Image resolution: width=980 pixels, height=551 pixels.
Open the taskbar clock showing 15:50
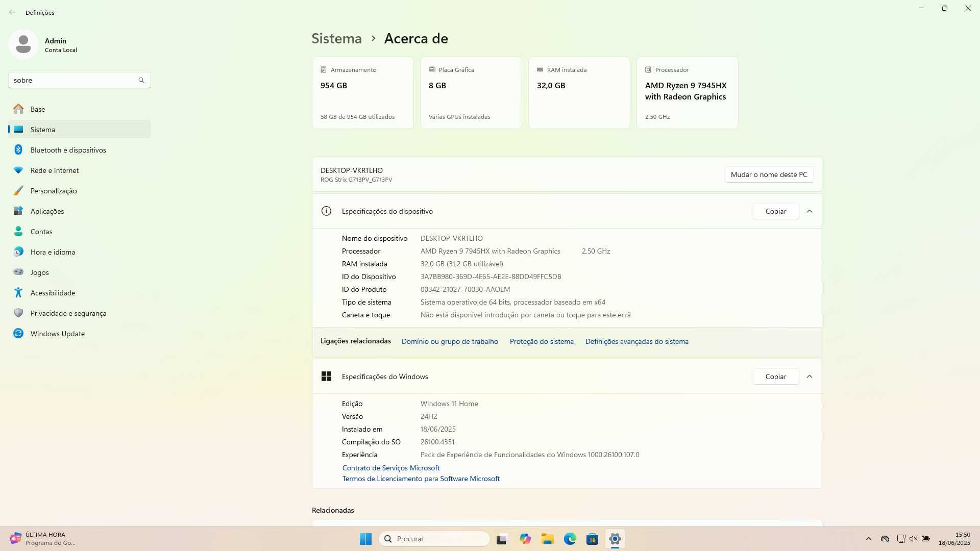[x=954, y=539]
